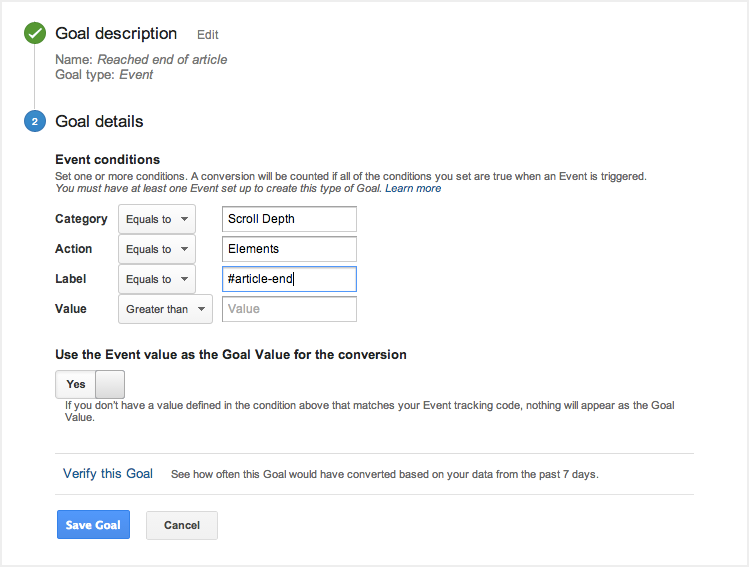
Task: Expand the Label 'Equals to' dropdown
Action: (x=156, y=279)
